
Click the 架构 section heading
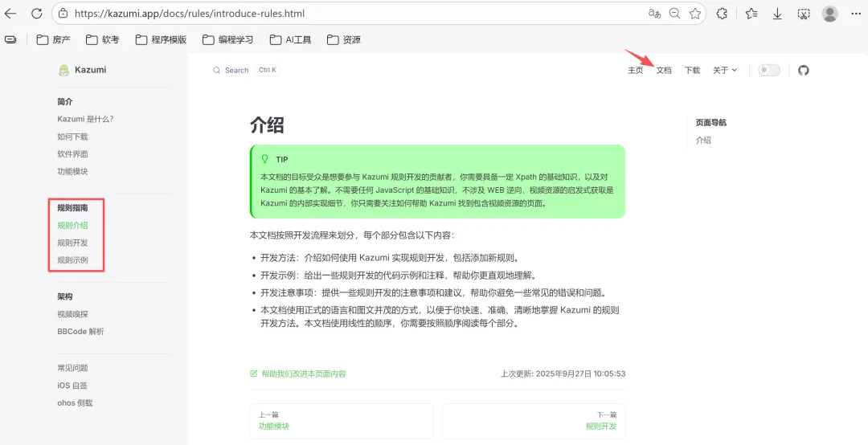pyautogui.click(x=65, y=296)
